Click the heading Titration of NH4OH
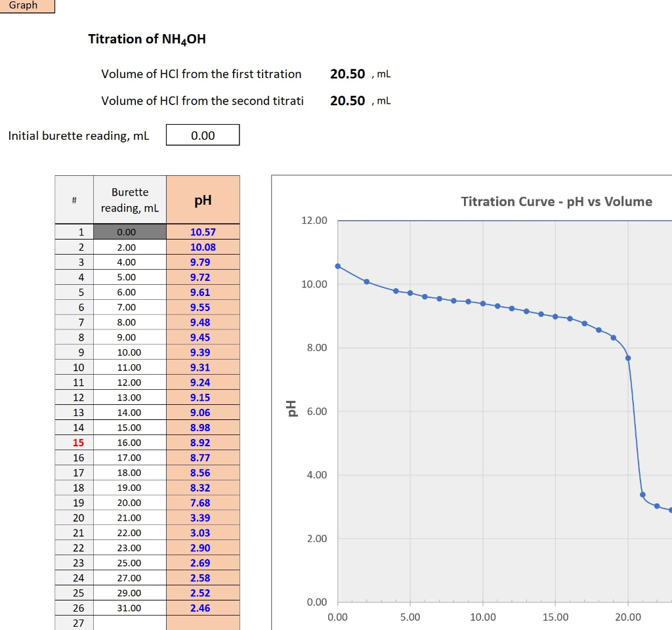 coord(147,39)
